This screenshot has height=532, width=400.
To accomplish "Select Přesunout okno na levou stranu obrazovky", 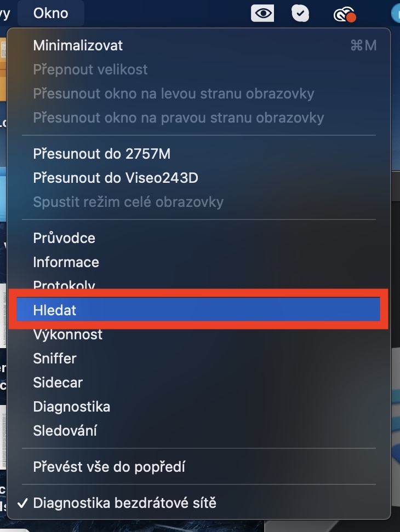I will [174, 94].
